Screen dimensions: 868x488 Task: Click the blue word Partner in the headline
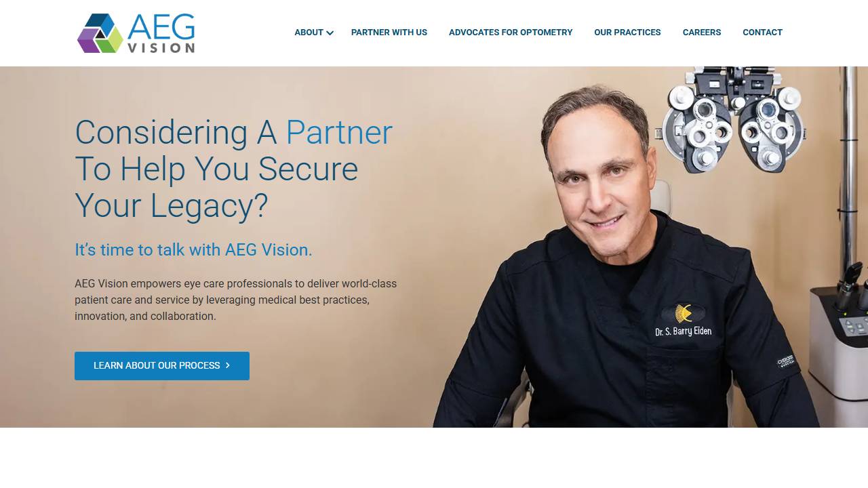click(339, 132)
